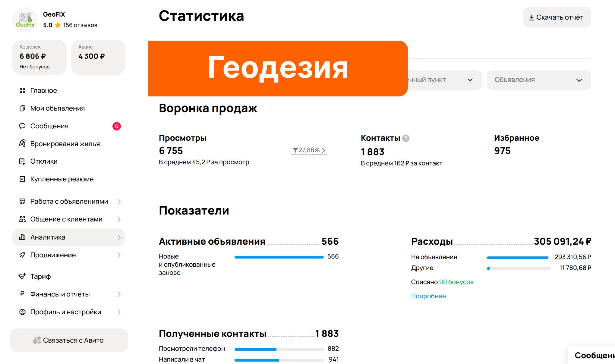Expand the Работа с объявлениями submenu

[119, 201]
